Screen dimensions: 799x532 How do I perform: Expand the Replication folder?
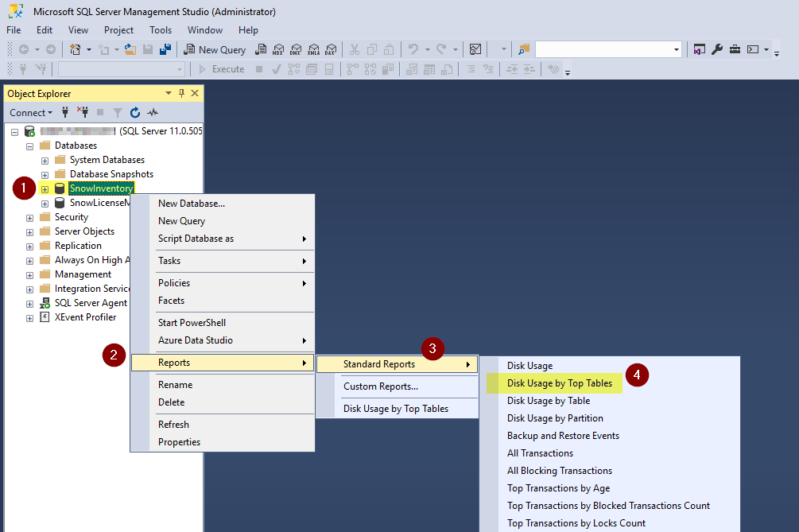point(29,247)
